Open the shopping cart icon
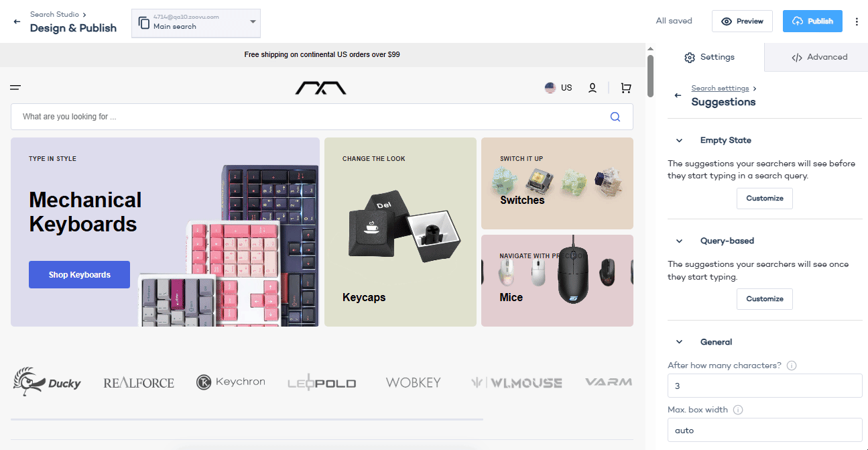 coord(625,87)
